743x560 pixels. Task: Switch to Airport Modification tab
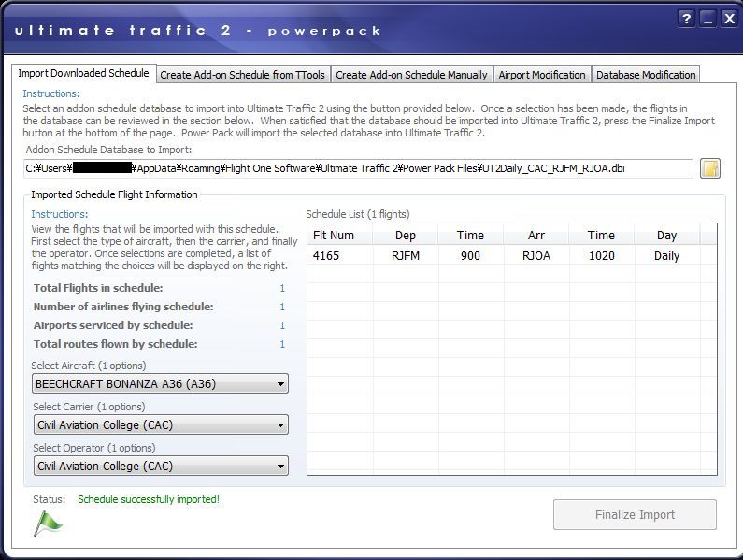tap(542, 75)
